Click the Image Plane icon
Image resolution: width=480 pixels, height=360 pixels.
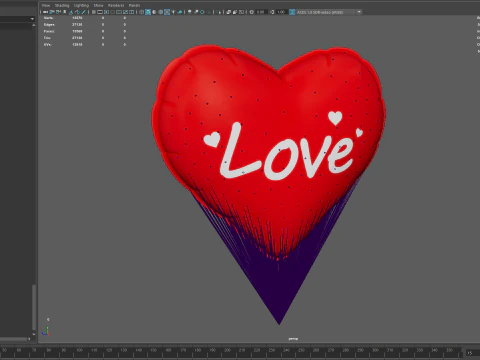(71, 12)
